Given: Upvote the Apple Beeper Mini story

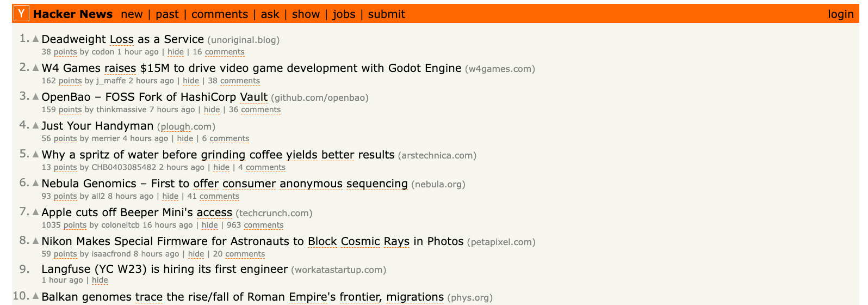Looking at the screenshot, I should tap(35, 212).
